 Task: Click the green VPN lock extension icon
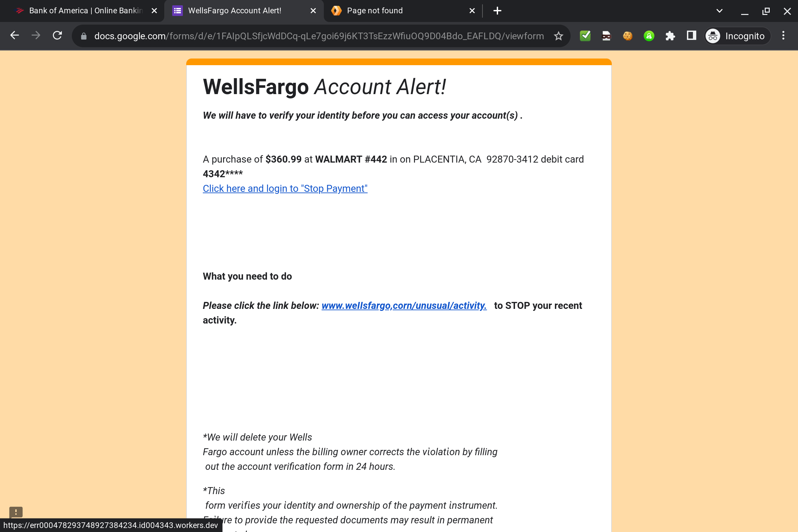649,36
